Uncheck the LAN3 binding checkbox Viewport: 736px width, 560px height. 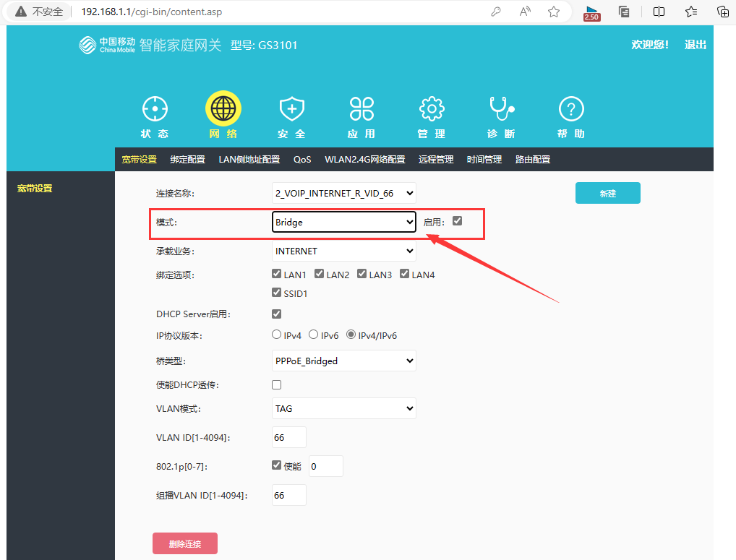click(x=362, y=274)
